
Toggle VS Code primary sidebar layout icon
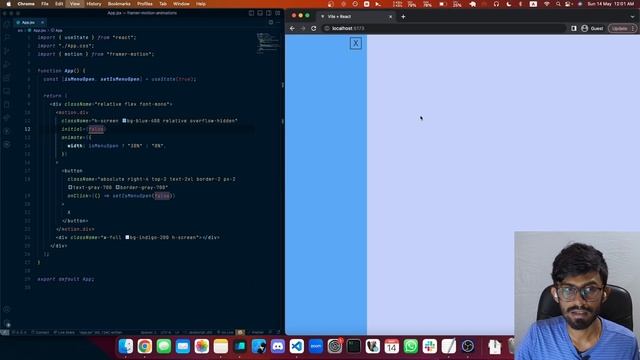coord(251,13)
